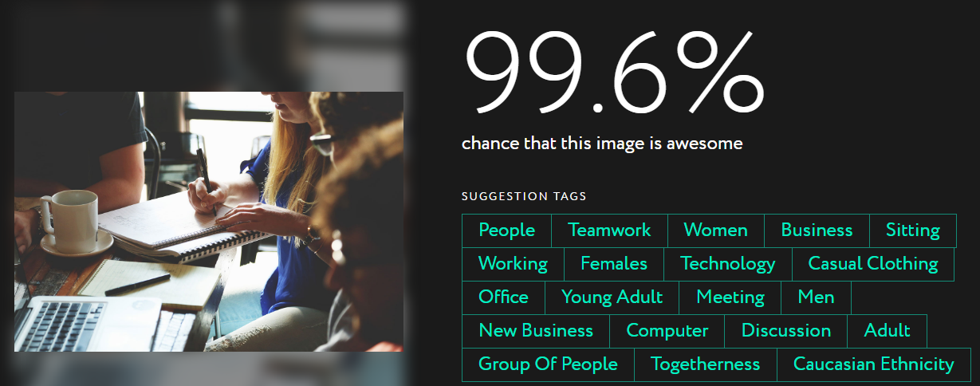
Task: Pick the Discussion tag
Action: (786, 331)
